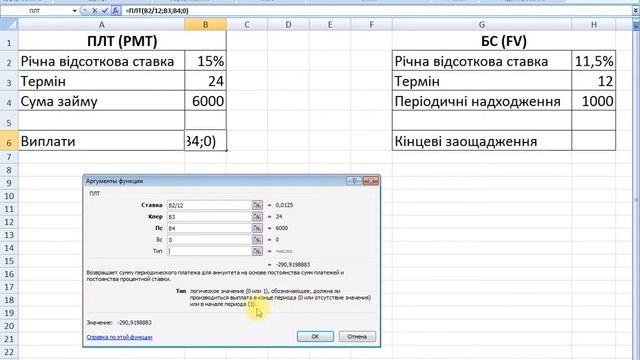Click cell with 1000 periodic payment
This screenshot has width=640, height=360.
point(594,101)
